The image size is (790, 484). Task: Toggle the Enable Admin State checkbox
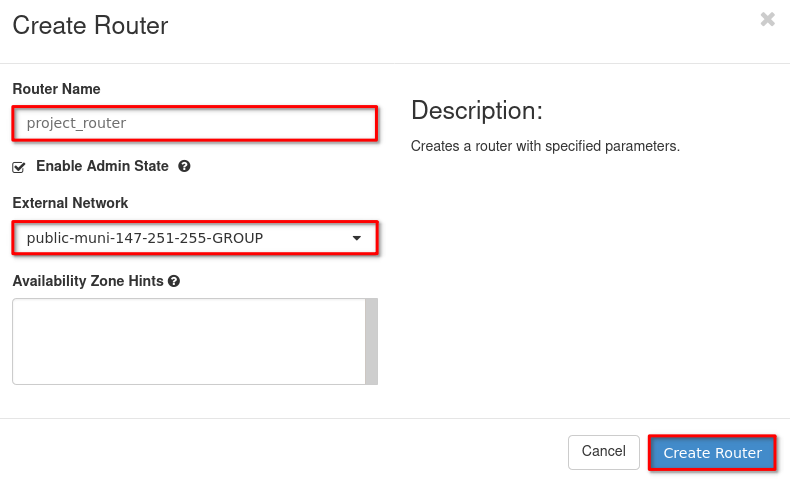coord(19,167)
